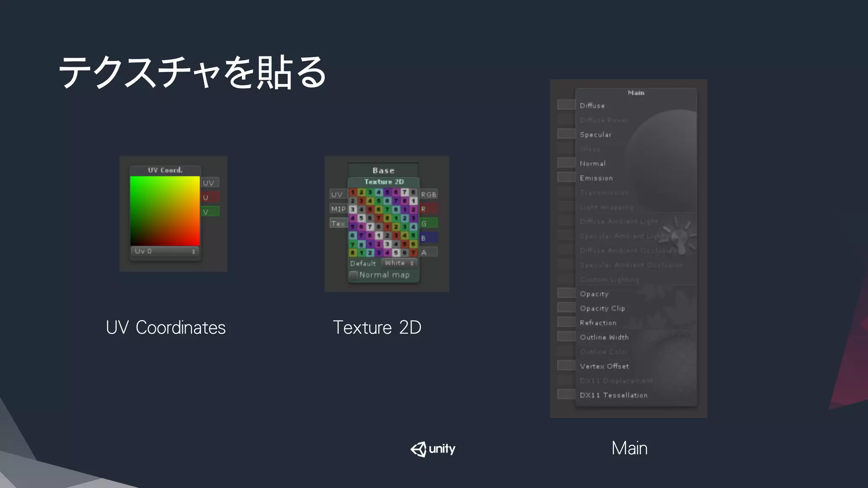Click the disabled Transmission label

[x=604, y=193]
